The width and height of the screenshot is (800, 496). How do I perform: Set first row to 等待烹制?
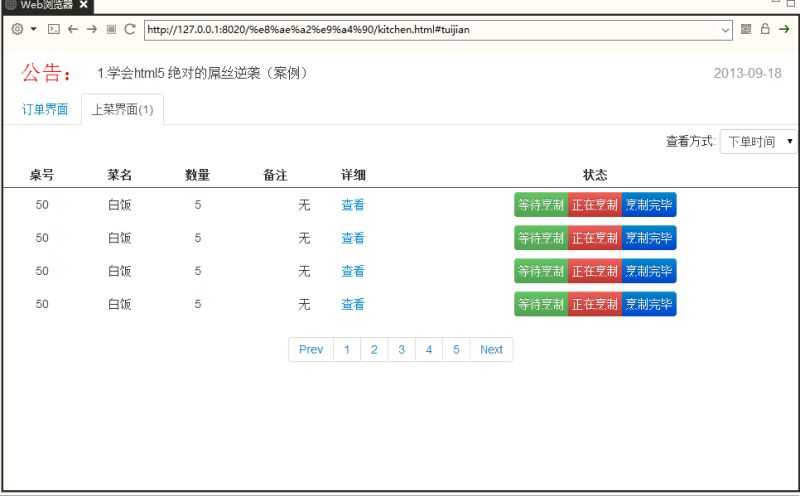click(x=541, y=205)
